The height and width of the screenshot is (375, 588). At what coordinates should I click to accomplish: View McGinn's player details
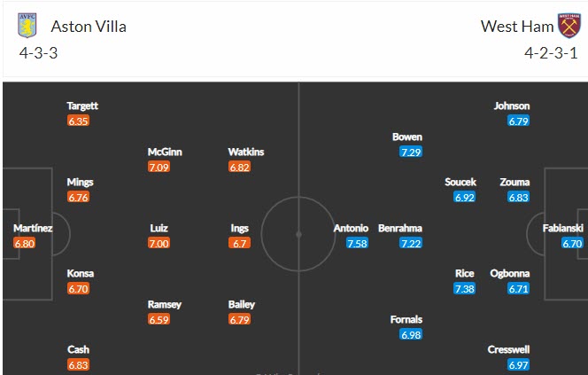click(x=165, y=152)
